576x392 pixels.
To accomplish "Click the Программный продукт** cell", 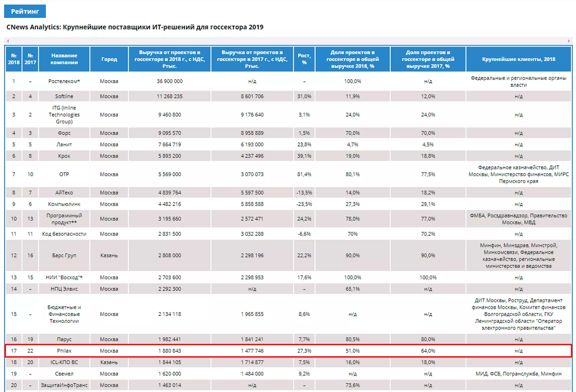I will [x=64, y=219].
